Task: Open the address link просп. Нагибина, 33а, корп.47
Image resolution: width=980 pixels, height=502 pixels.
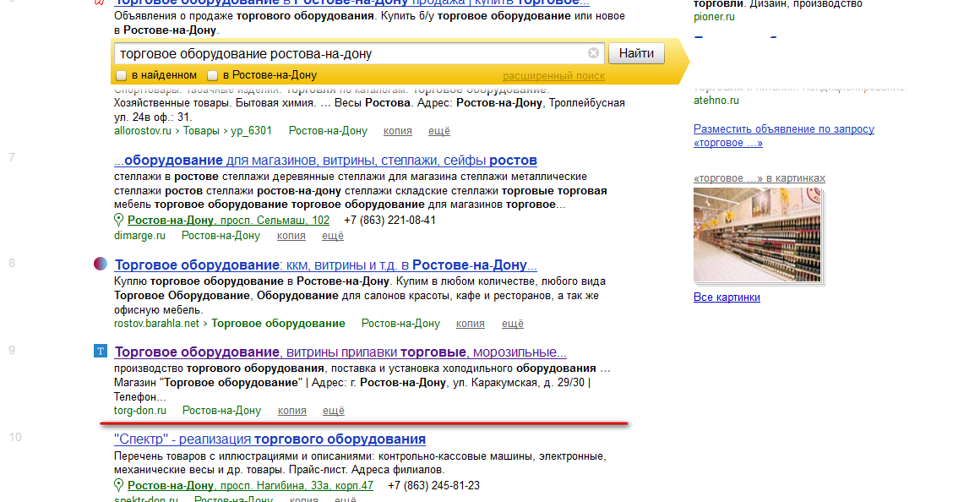Action: point(250,485)
